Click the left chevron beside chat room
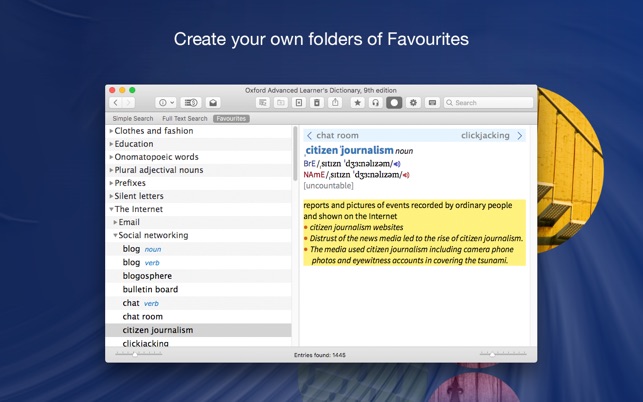 click(310, 135)
